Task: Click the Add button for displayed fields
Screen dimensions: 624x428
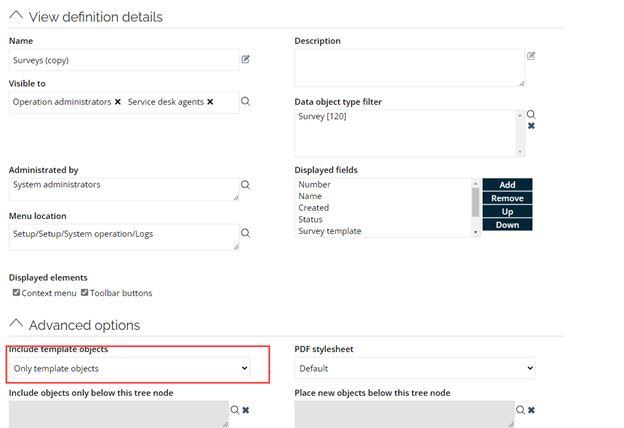Action: 507,185
